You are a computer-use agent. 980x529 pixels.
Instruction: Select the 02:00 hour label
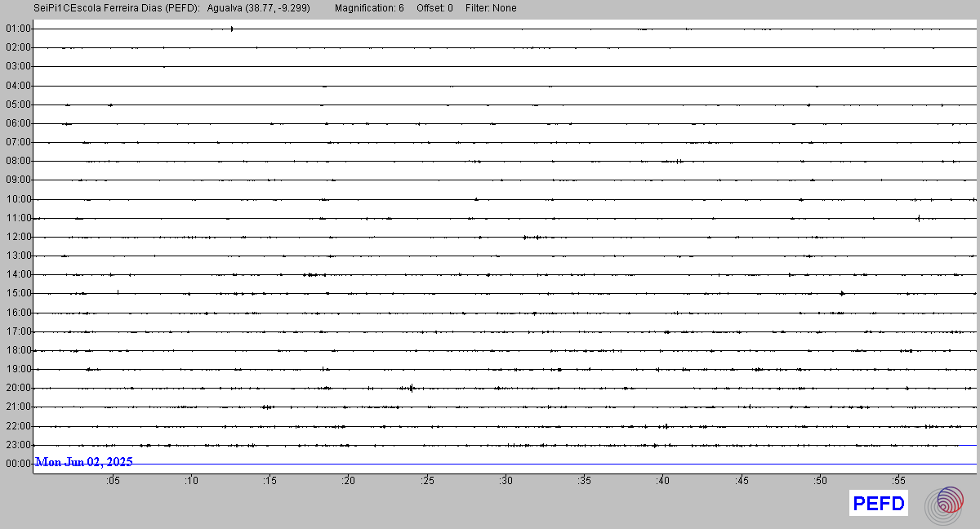pos(18,47)
